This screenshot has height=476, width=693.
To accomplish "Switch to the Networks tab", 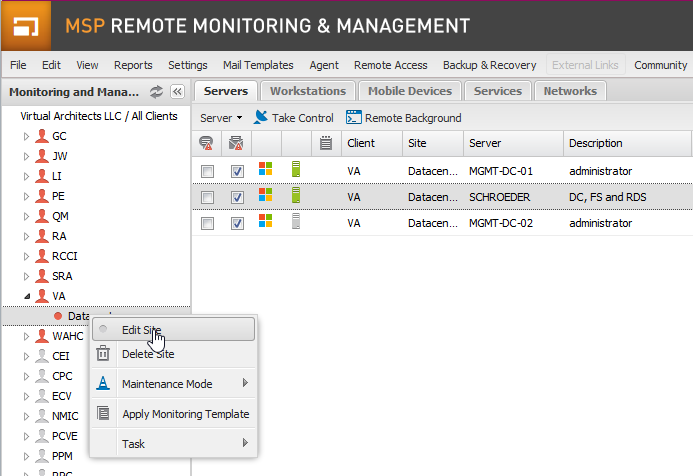I will [x=570, y=91].
